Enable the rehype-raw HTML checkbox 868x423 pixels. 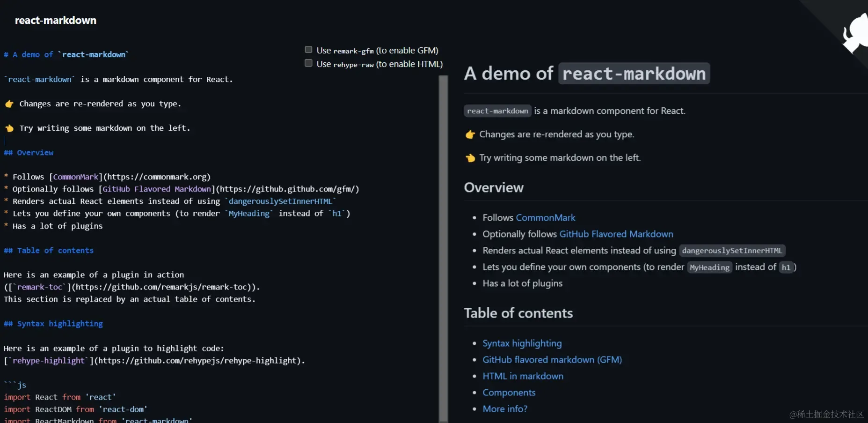point(308,63)
